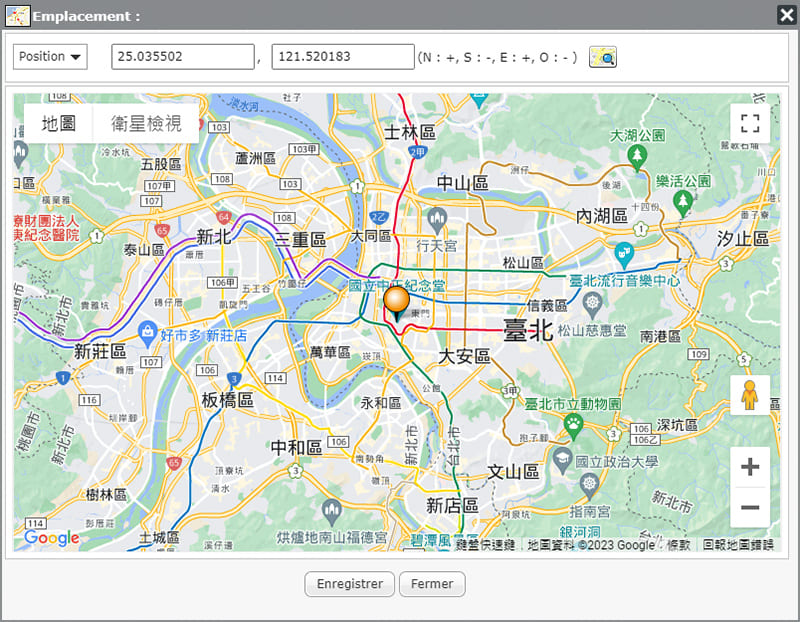Click the 松山慈惠堂 marker icon

tap(592, 305)
